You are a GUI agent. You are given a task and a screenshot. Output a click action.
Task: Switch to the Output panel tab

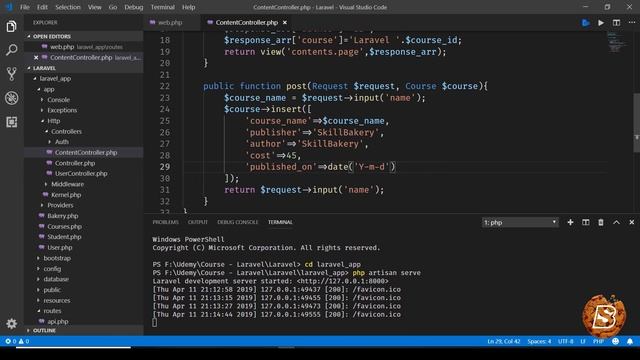pyautogui.click(x=198, y=222)
